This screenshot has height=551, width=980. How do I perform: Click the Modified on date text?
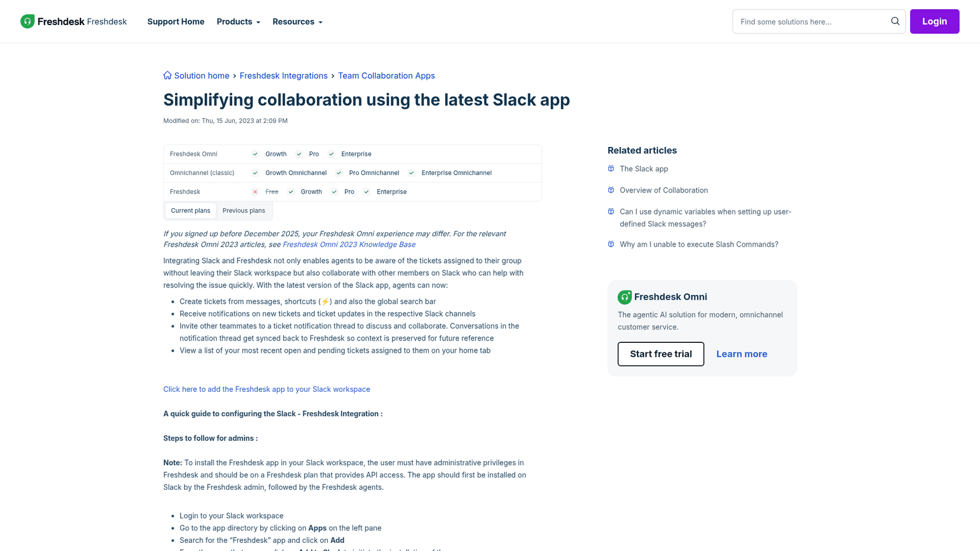[225, 121]
